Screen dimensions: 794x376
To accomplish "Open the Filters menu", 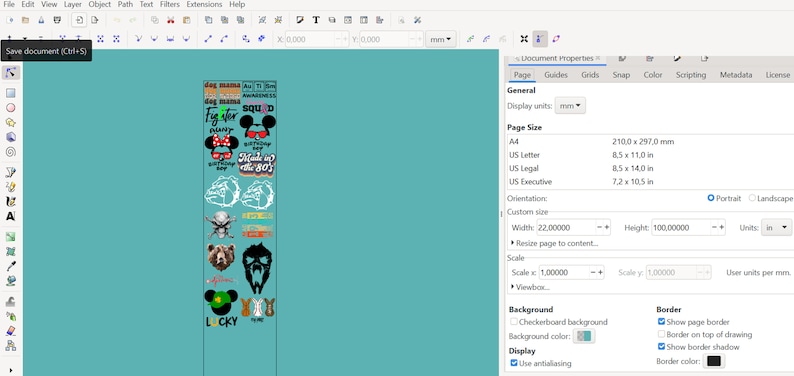I will point(170,5).
